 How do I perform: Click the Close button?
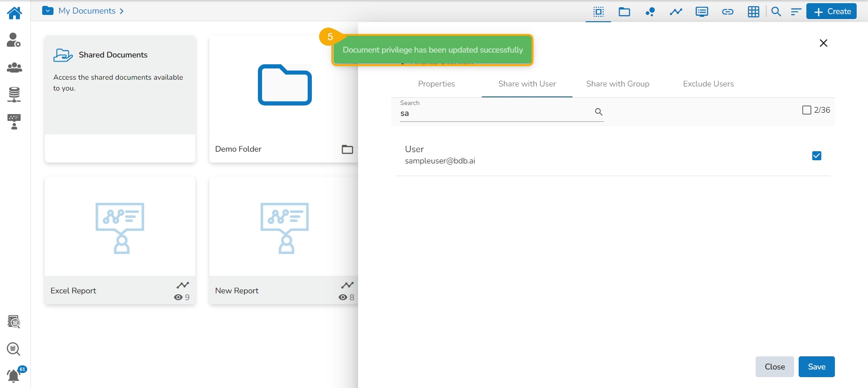click(x=775, y=367)
